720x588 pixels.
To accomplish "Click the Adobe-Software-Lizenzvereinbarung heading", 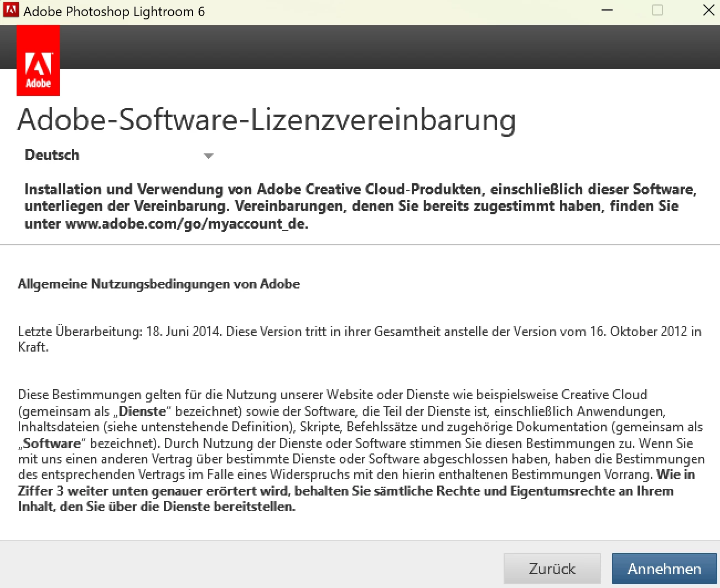I will point(267,120).
